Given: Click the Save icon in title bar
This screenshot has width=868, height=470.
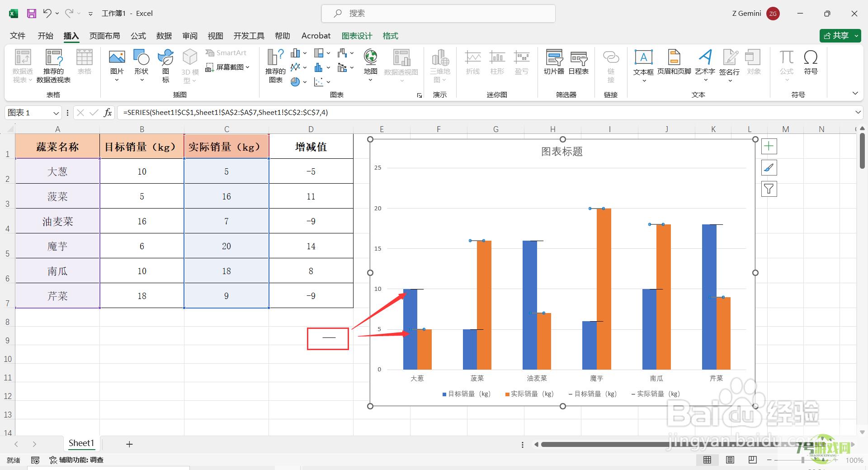Looking at the screenshot, I should (x=31, y=14).
